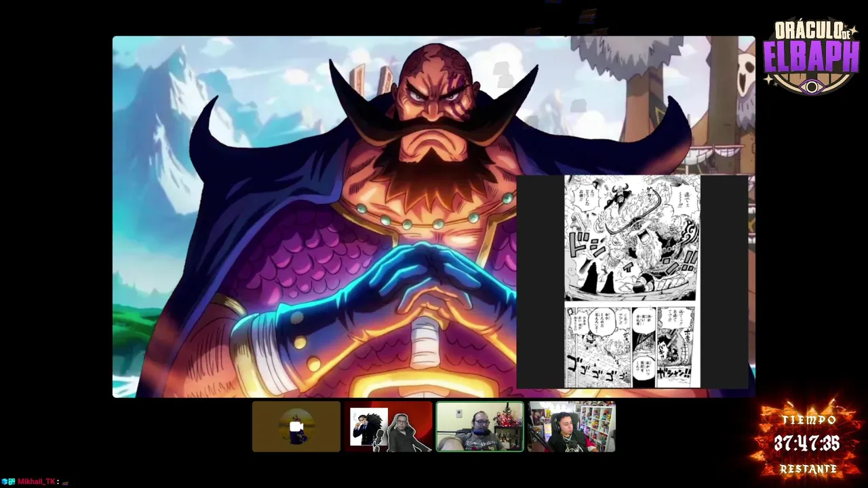868x488 pixels.
Task: Open the participant tile with red background avatar
Action: click(388, 426)
